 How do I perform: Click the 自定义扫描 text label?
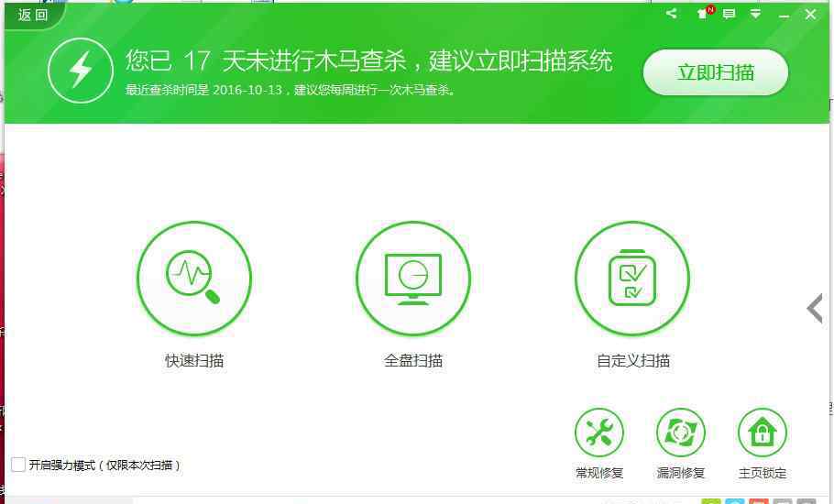632,361
